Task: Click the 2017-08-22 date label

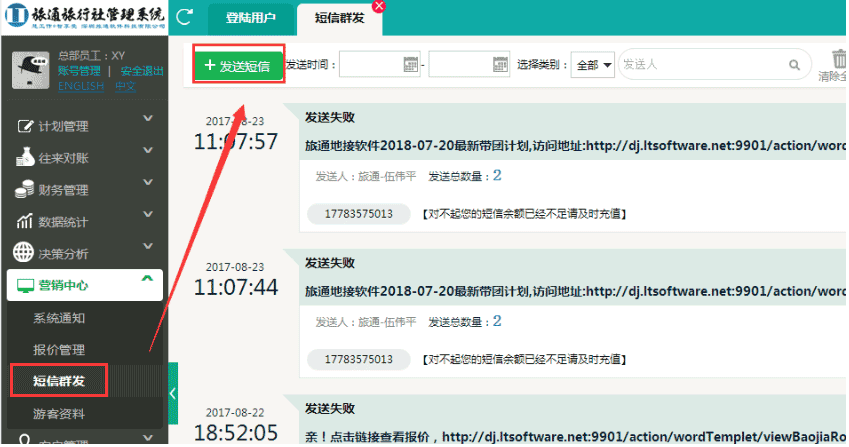Action: (x=235, y=413)
